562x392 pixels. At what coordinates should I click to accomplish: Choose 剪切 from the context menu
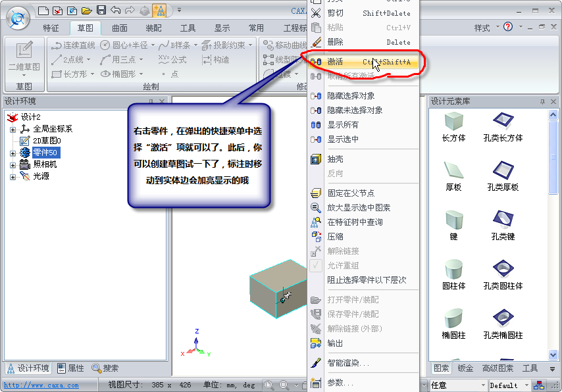click(x=363, y=13)
